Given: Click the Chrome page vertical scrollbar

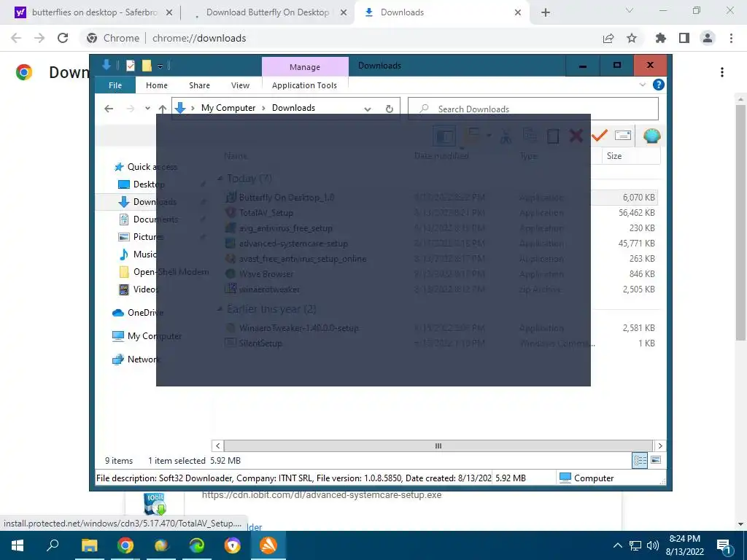Looking at the screenshot, I should click(740, 222).
